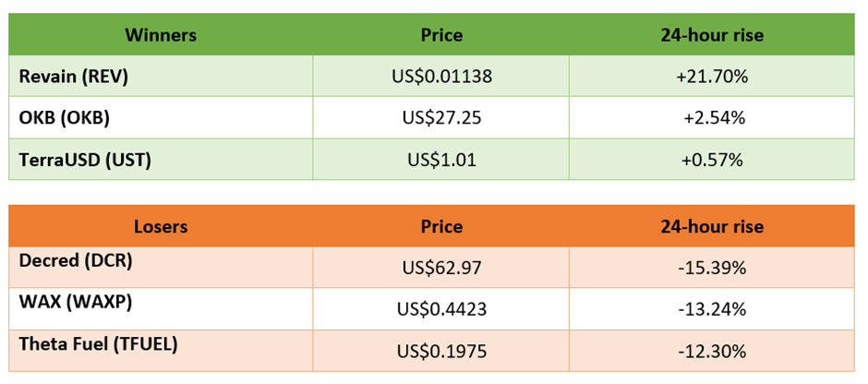868x384 pixels.
Task: Select the Theta Fuel (TFUEL) cell
Action: pos(161,350)
